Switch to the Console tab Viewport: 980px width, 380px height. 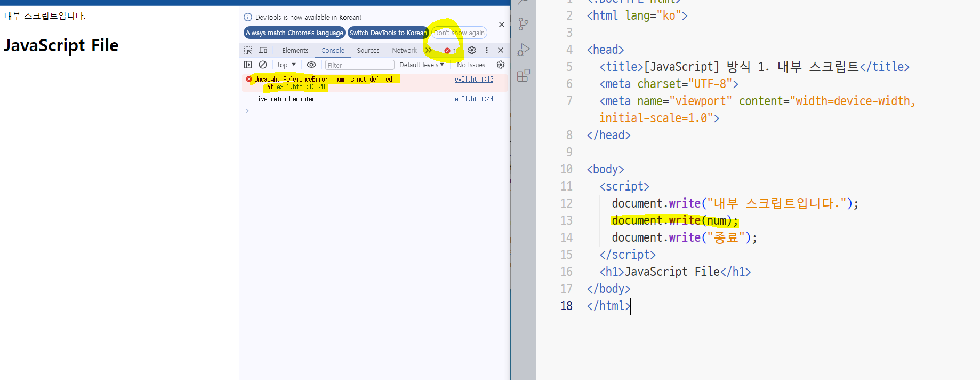pyautogui.click(x=333, y=50)
